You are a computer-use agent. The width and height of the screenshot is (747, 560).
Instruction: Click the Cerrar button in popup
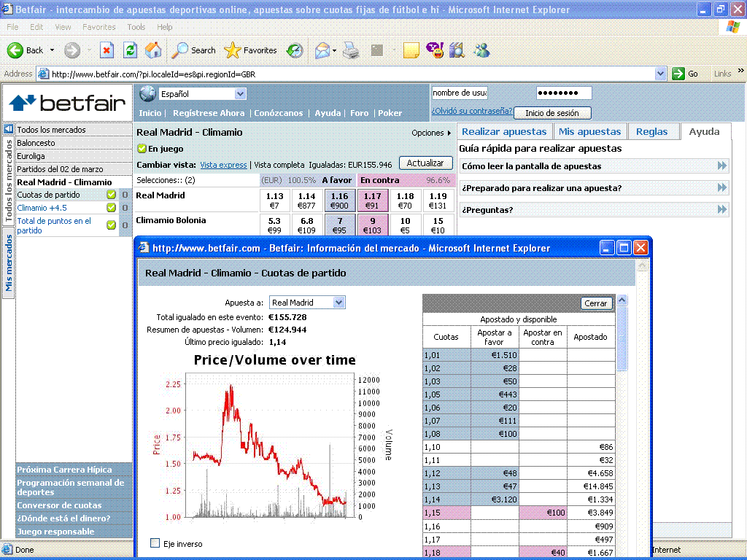coord(595,303)
